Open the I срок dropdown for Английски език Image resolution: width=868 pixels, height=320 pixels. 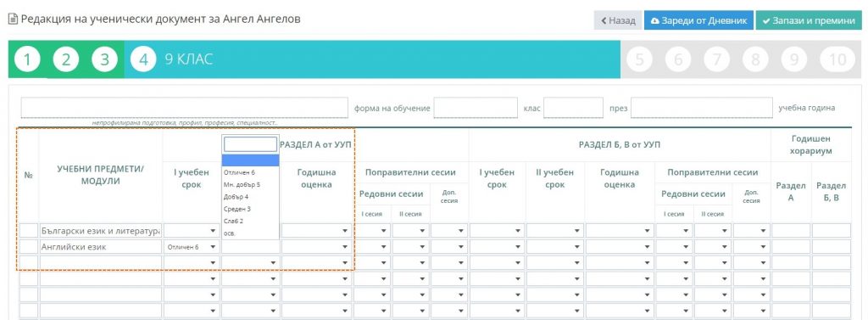(x=192, y=247)
